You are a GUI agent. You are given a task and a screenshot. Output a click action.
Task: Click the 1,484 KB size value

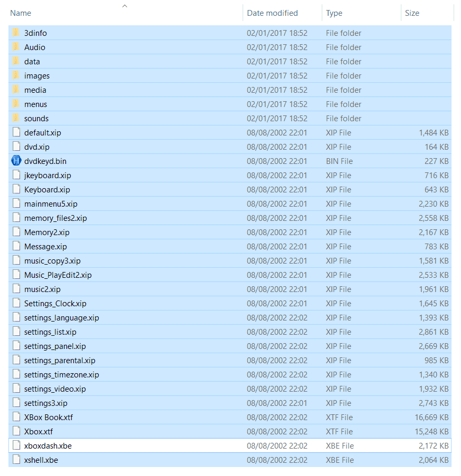click(434, 133)
